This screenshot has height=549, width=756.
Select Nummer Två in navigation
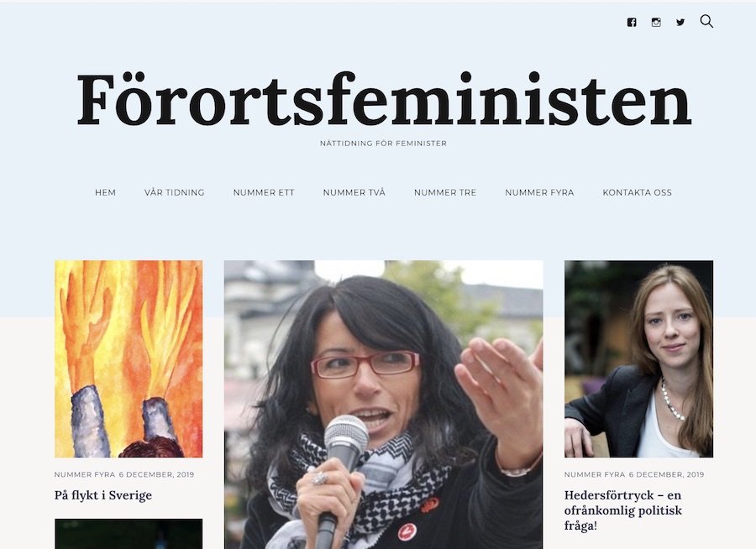[x=354, y=192]
